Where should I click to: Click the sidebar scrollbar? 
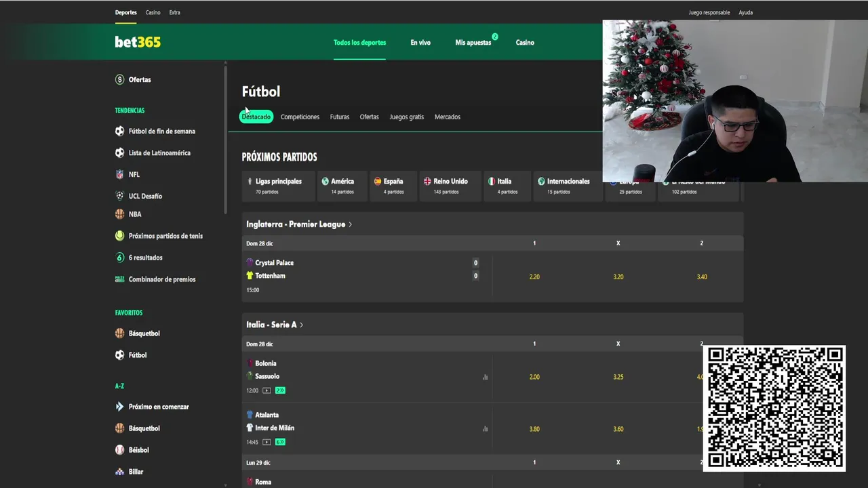coord(225,139)
